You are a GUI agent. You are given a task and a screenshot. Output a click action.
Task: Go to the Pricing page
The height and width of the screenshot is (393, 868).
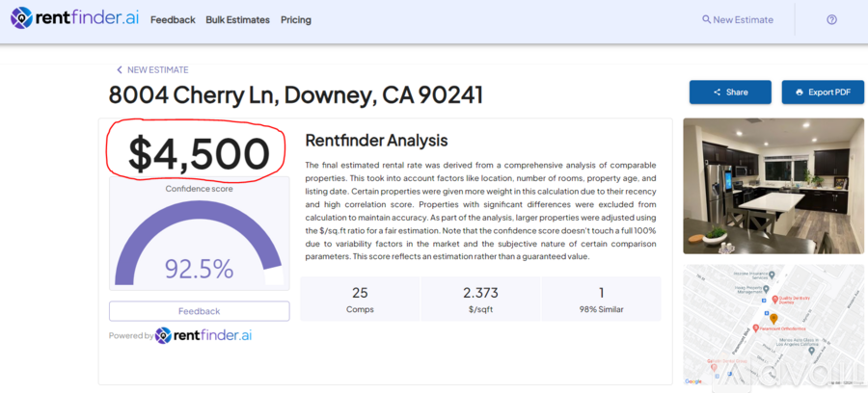pyautogui.click(x=296, y=19)
